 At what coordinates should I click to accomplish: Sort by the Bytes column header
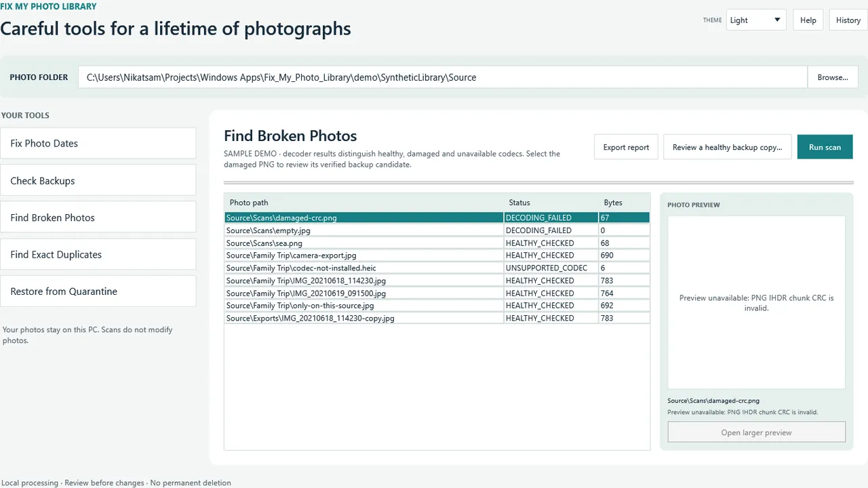coord(624,203)
